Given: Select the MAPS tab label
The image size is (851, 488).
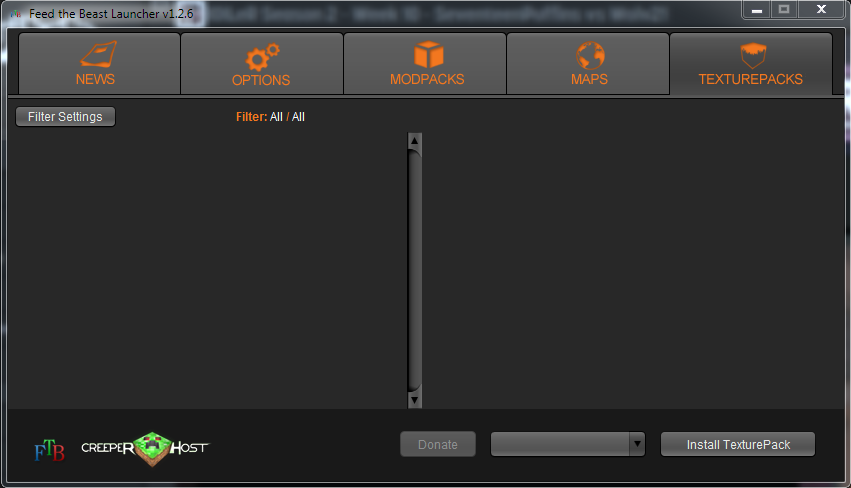Looking at the screenshot, I should (589, 79).
